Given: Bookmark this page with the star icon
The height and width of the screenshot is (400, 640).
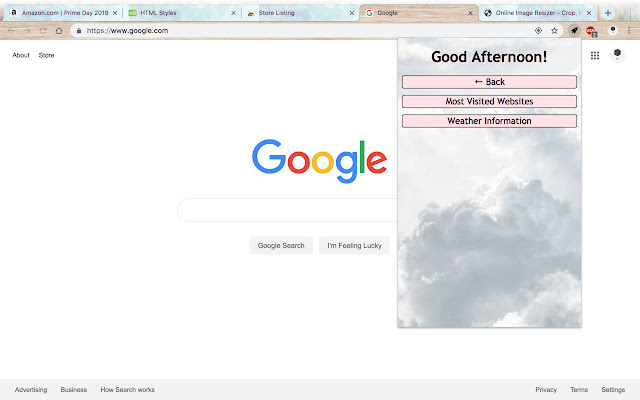Looking at the screenshot, I should [554, 31].
